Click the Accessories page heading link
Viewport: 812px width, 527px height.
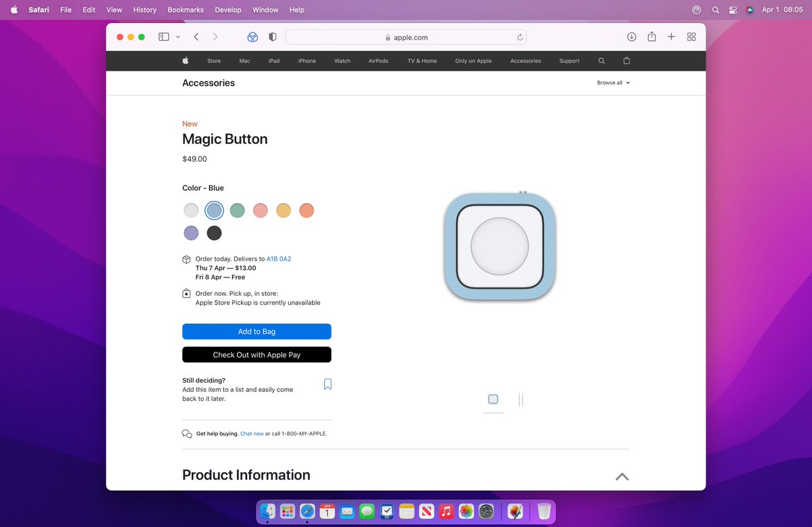point(208,83)
